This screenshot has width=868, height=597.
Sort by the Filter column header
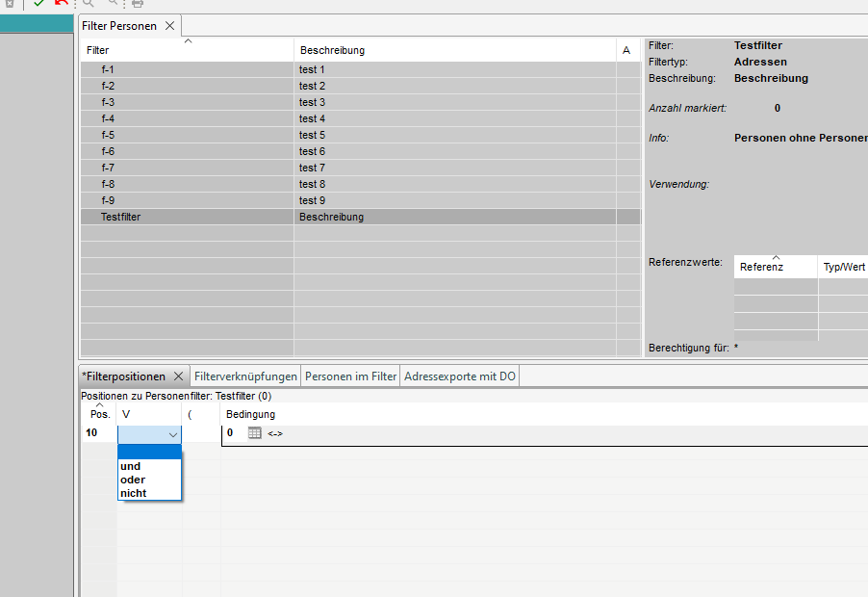coord(187,50)
